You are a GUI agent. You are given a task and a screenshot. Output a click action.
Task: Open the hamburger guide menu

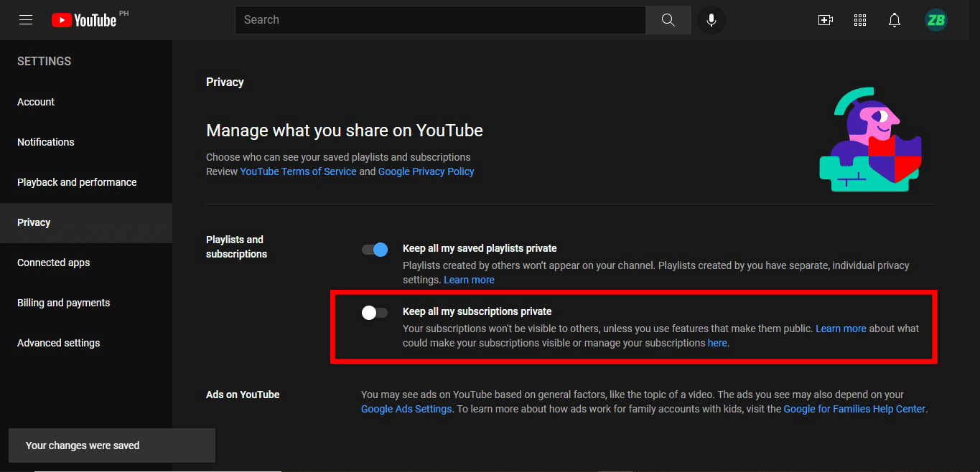(x=26, y=20)
